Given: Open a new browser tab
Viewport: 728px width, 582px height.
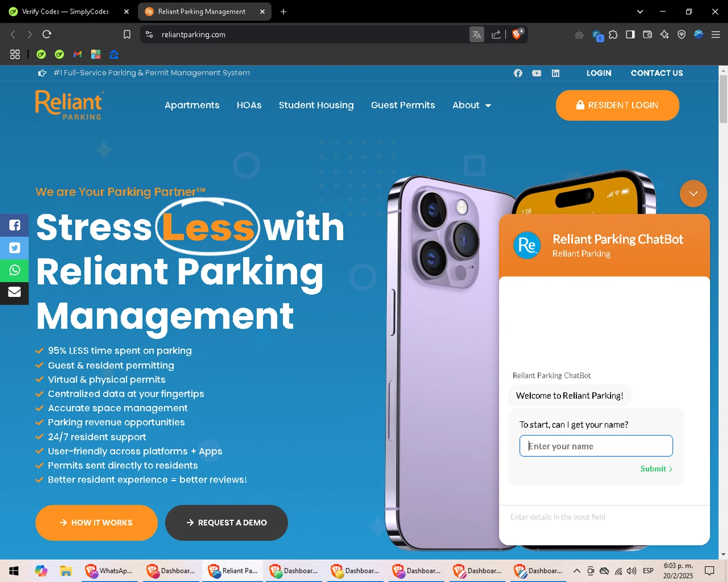Looking at the screenshot, I should 283,12.
